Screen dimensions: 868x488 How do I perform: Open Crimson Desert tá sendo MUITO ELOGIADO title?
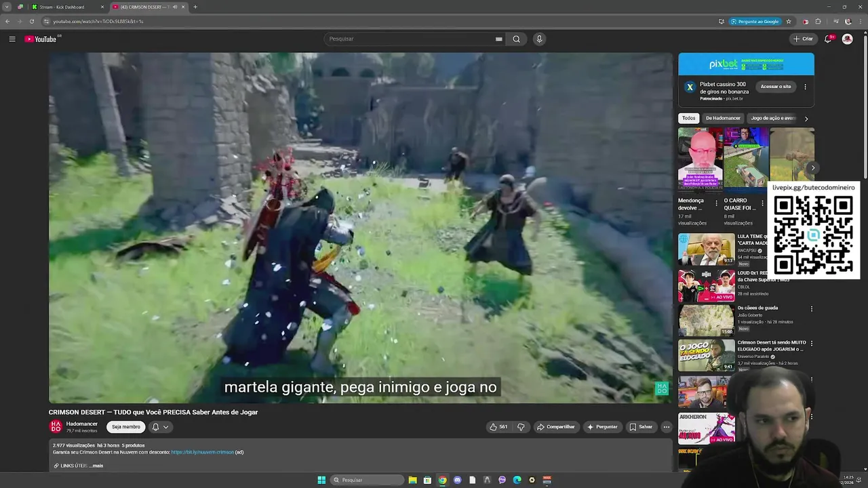pyautogui.click(x=772, y=346)
